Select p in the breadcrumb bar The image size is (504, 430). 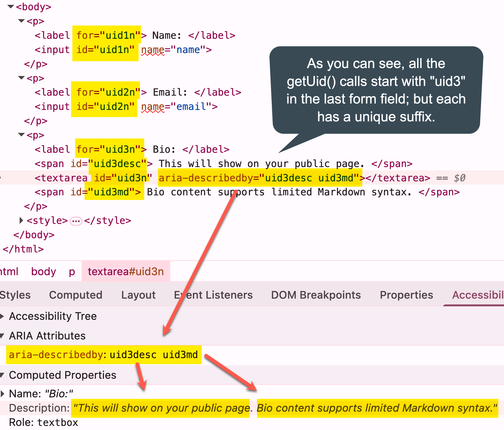(72, 271)
